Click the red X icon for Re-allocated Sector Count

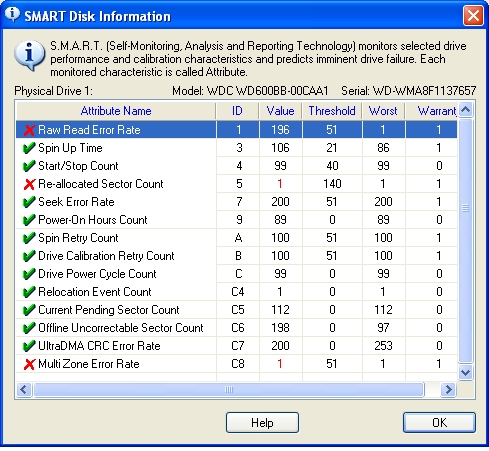pyautogui.click(x=29, y=184)
